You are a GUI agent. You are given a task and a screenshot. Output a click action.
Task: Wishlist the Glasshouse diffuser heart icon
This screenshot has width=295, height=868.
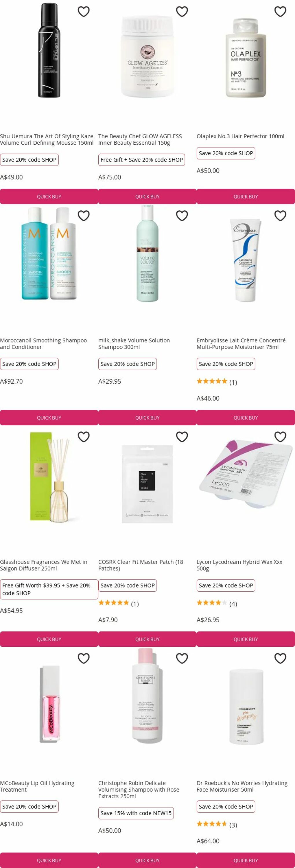pyautogui.click(x=84, y=437)
